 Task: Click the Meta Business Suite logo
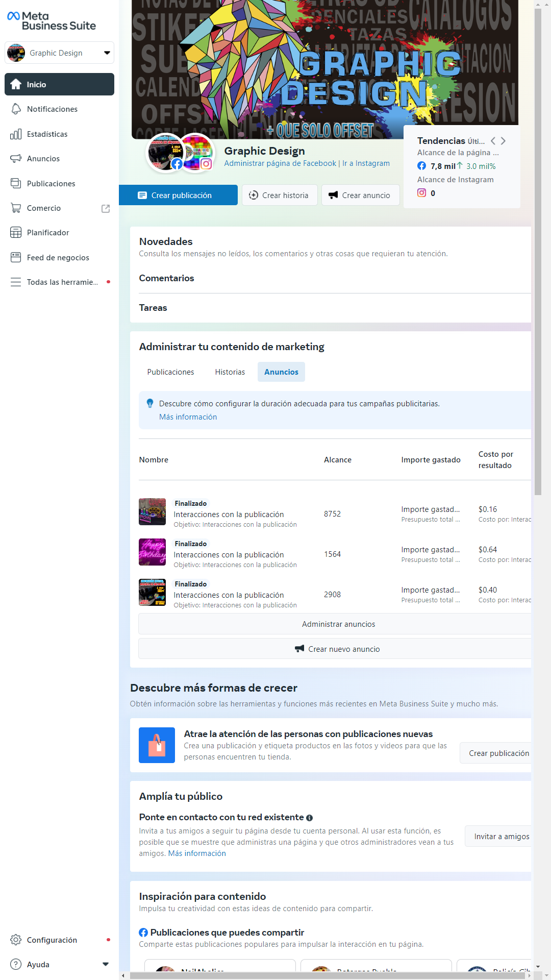coord(52,21)
